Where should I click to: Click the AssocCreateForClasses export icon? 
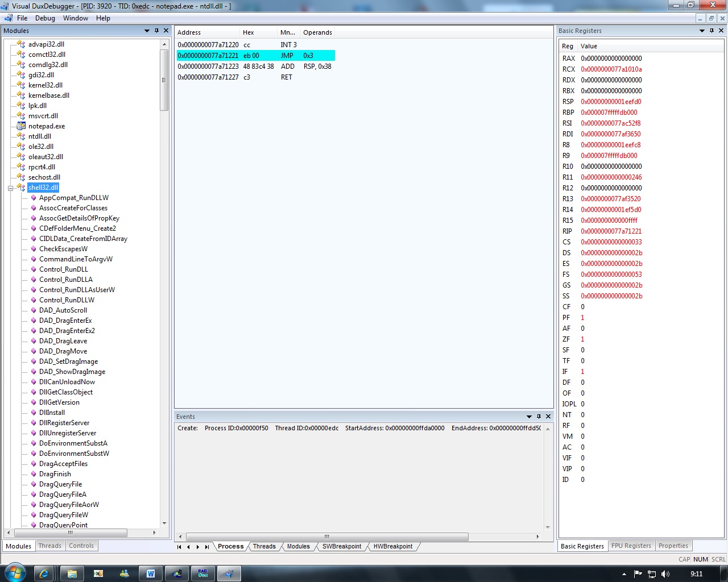[x=34, y=208]
